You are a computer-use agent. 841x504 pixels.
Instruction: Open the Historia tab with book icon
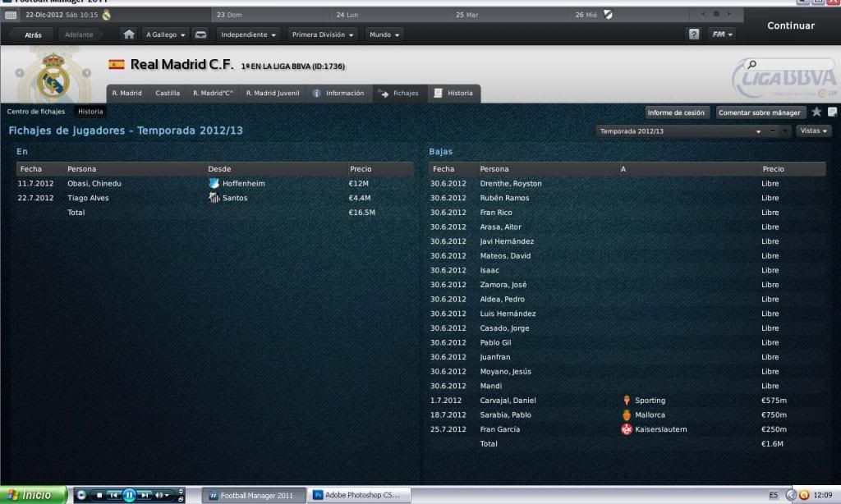453,94
